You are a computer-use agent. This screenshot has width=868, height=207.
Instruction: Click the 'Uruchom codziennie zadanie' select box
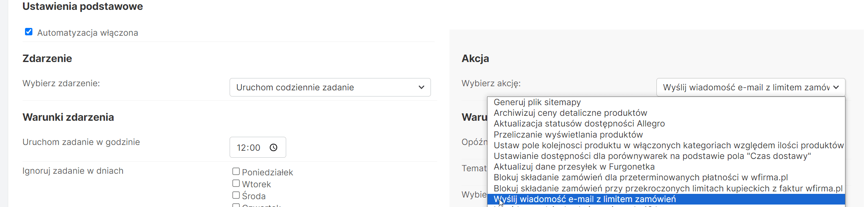coord(324,87)
